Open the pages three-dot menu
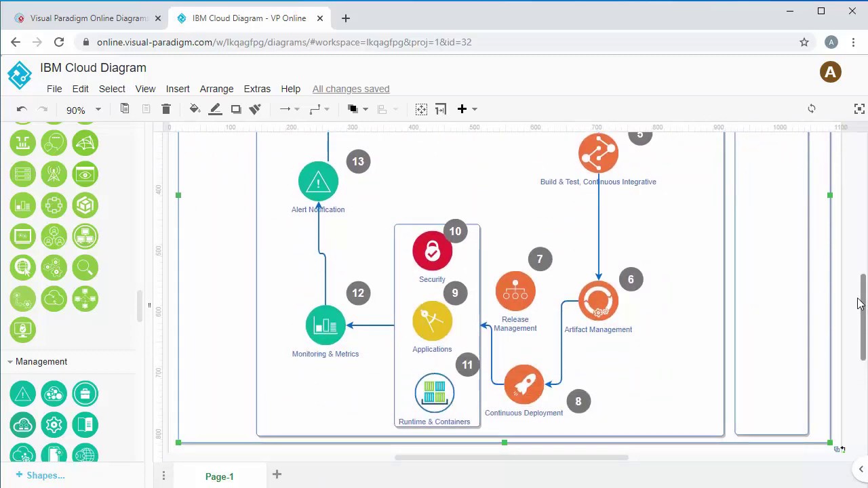Viewport: 868px width, 488px height. click(163, 476)
